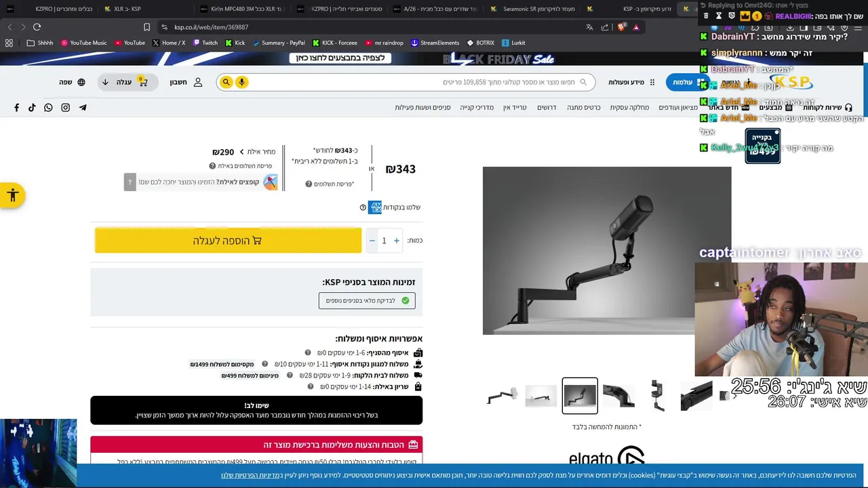
Task: Open the StreamElements bookmark
Action: (x=435, y=43)
